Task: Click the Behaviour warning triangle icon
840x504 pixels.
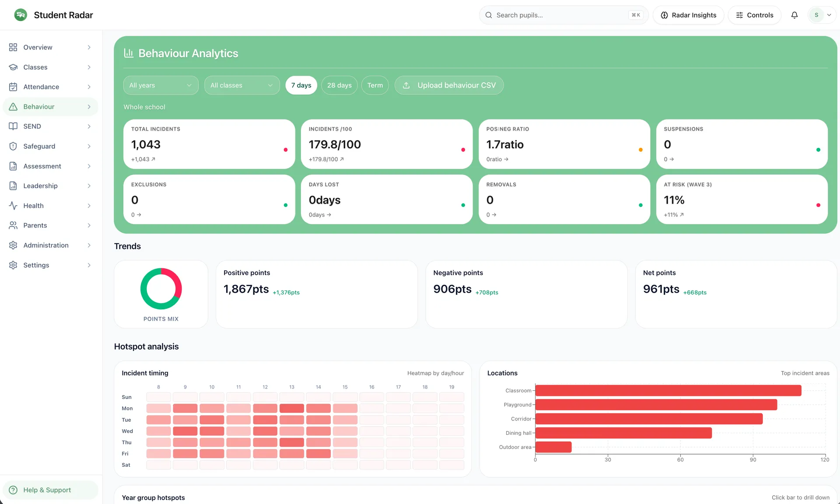Action: [13, 107]
